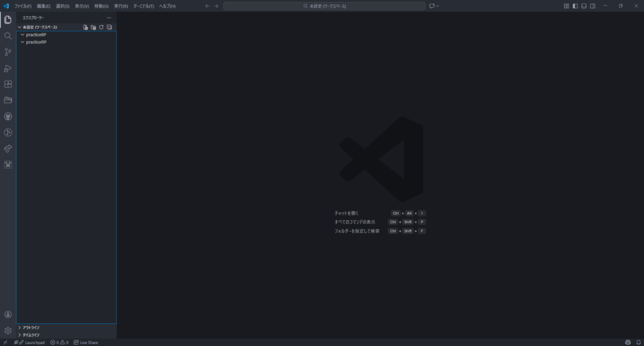Open the Run and Debug view
The height and width of the screenshot is (346, 644).
[8, 68]
